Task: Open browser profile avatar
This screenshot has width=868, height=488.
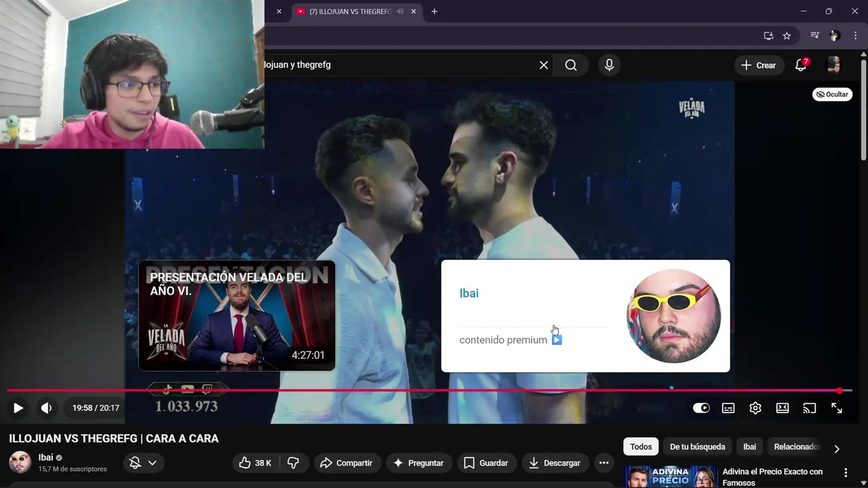Action: coord(835,36)
